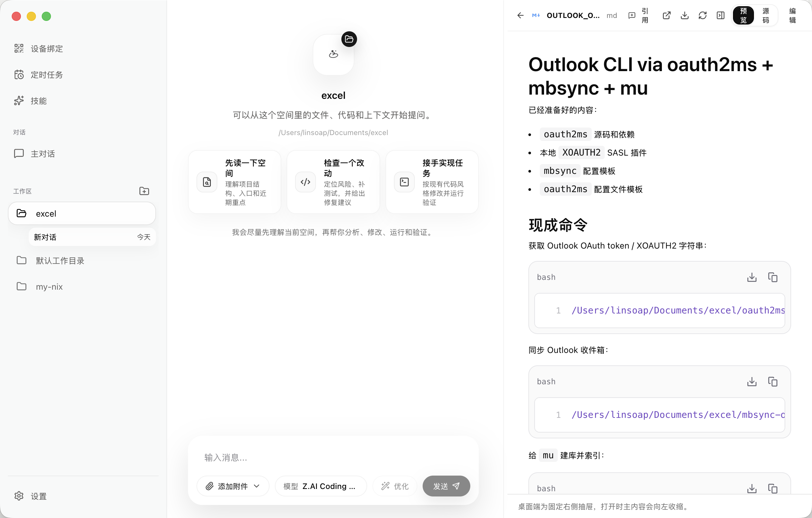Focus the 输入消息 message input
Viewport: 812px width, 518px height.
pos(333,457)
